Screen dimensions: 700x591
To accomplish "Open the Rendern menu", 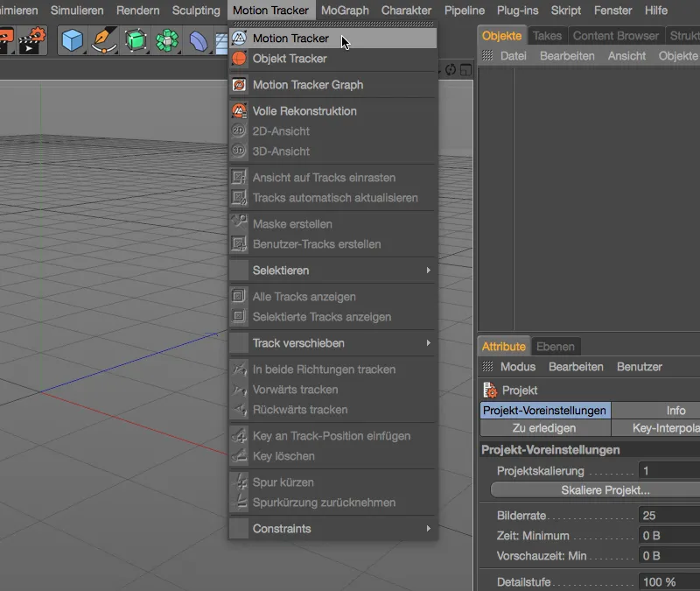I will 137,11.
